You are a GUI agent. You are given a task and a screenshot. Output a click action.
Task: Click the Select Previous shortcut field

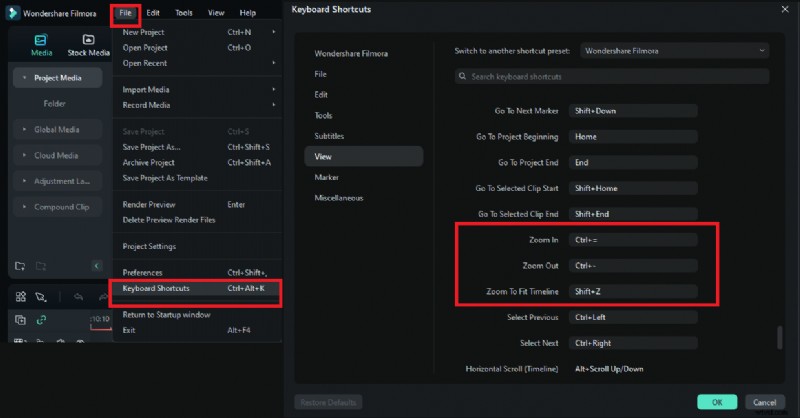(633, 317)
